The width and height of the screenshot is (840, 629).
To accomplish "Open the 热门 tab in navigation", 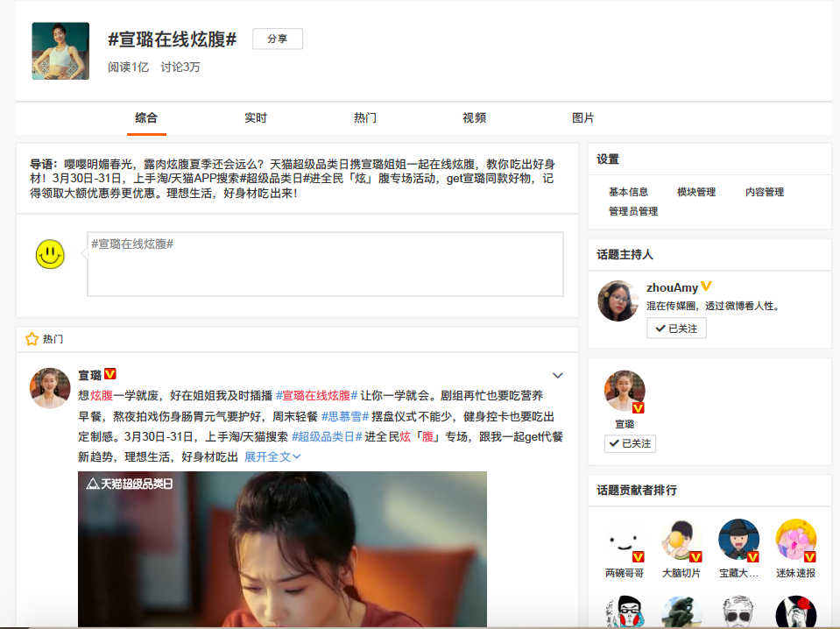I will [x=365, y=118].
